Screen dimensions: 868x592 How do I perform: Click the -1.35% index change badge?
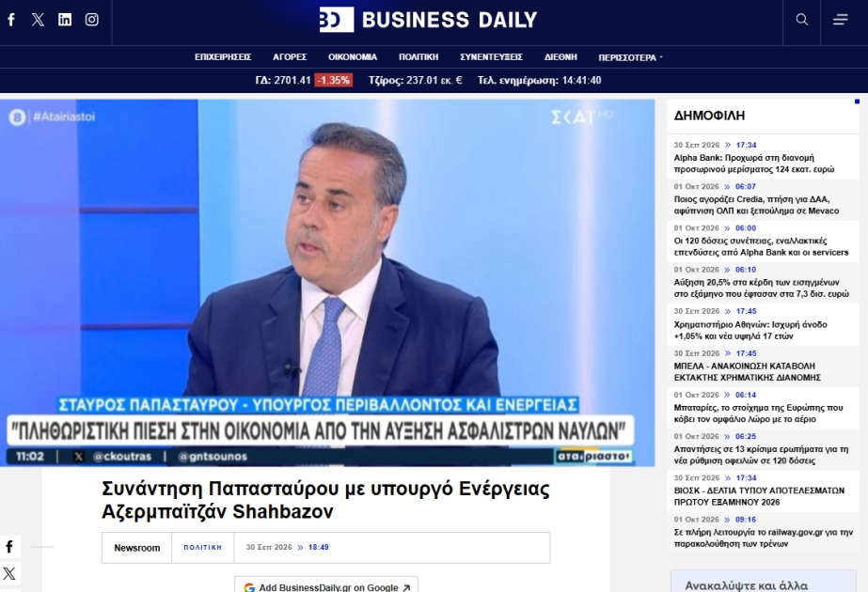(333, 80)
